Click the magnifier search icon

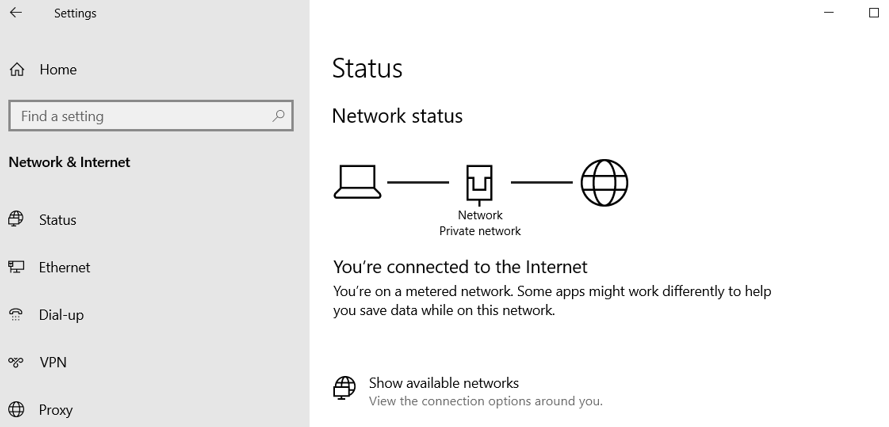278,116
